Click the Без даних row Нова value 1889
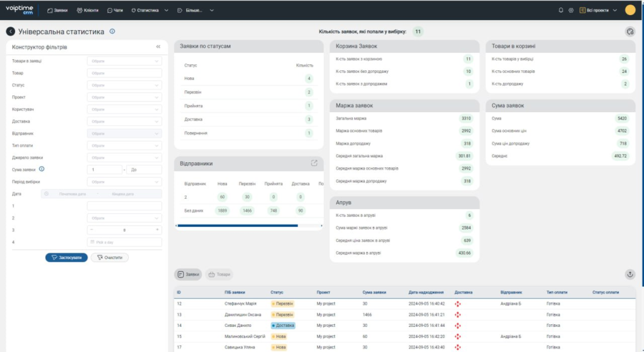The width and height of the screenshot is (644, 352). [222, 211]
